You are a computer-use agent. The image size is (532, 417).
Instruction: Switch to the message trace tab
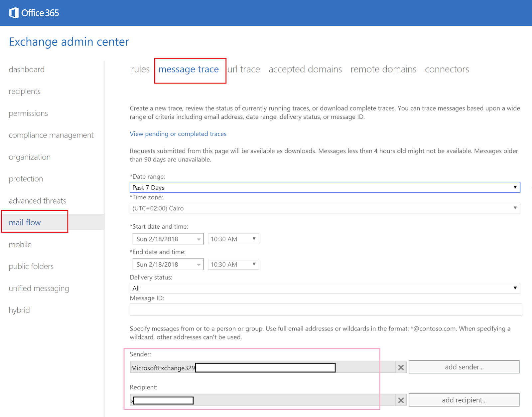[189, 69]
